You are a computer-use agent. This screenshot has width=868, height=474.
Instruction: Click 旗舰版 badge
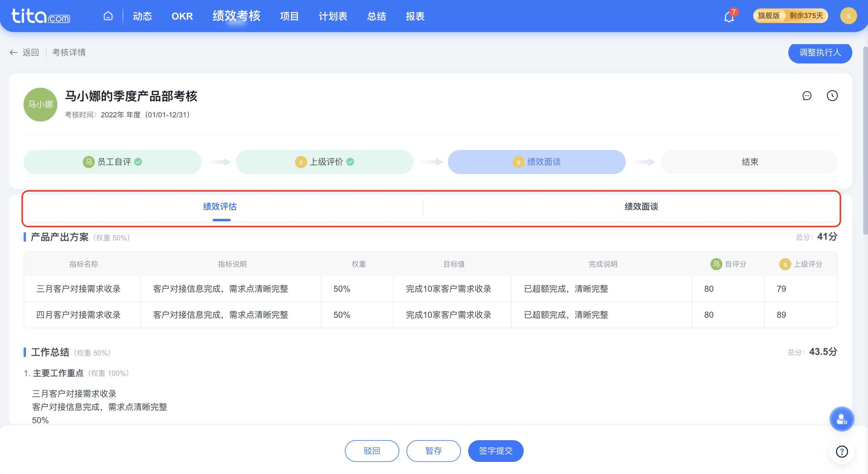tap(769, 16)
